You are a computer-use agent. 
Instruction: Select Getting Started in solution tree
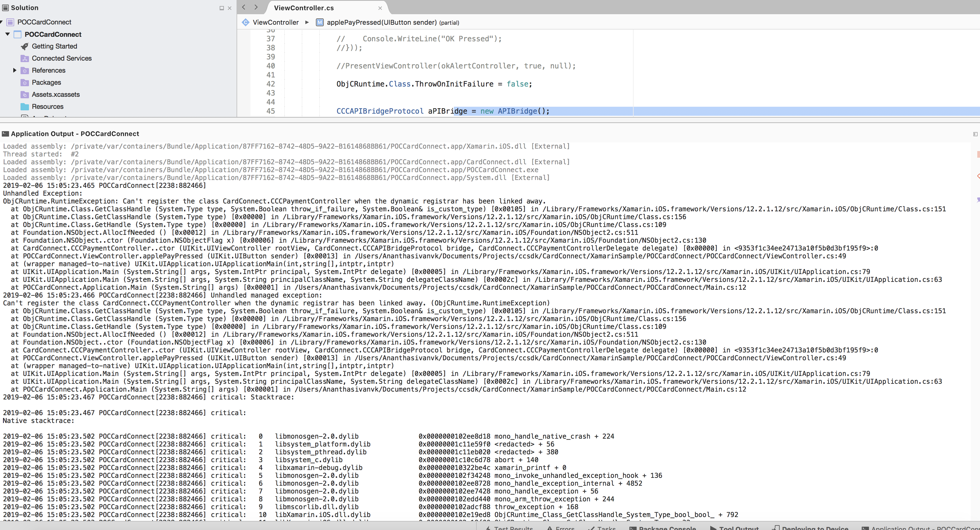[54, 46]
